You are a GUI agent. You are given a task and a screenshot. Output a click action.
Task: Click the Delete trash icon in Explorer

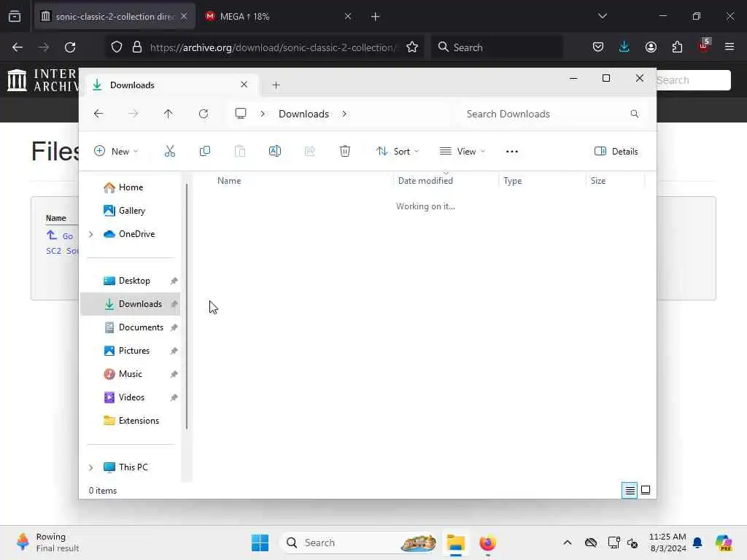pyautogui.click(x=345, y=152)
